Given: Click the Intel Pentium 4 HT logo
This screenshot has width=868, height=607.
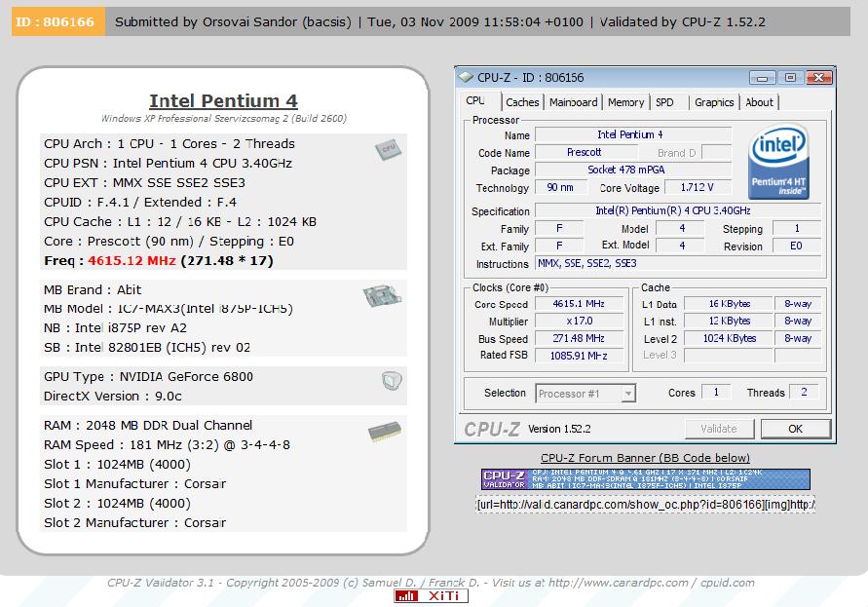Looking at the screenshot, I should coord(779,162).
